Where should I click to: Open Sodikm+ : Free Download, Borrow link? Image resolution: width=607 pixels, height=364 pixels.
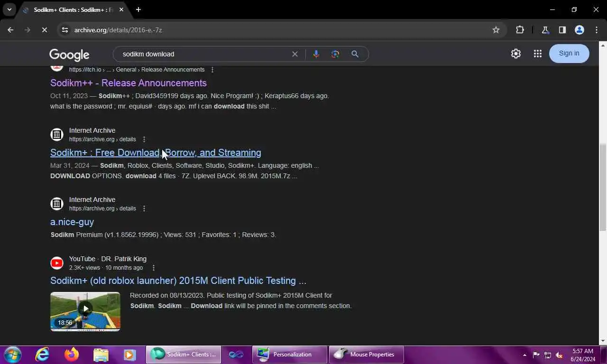156,153
